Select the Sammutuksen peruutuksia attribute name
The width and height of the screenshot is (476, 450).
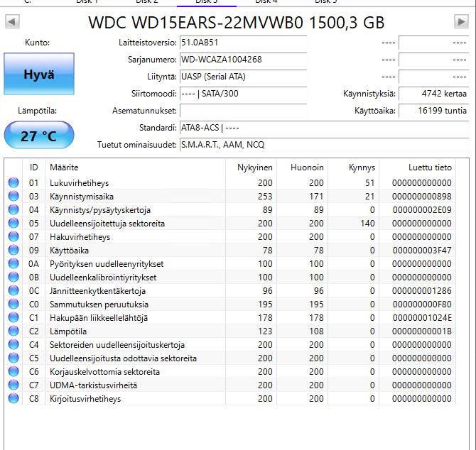click(x=99, y=304)
